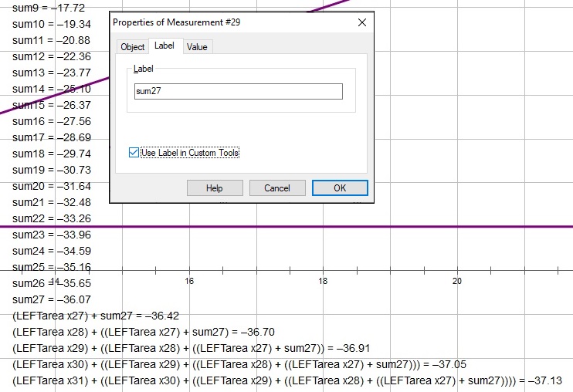
Task: Switch to the Object tab
Action: tap(133, 47)
